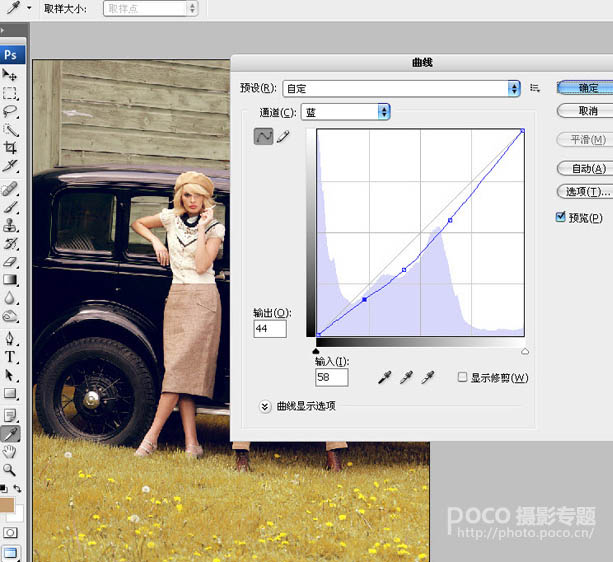Expand 曲线显示选项 curve display options

[x=265, y=406]
